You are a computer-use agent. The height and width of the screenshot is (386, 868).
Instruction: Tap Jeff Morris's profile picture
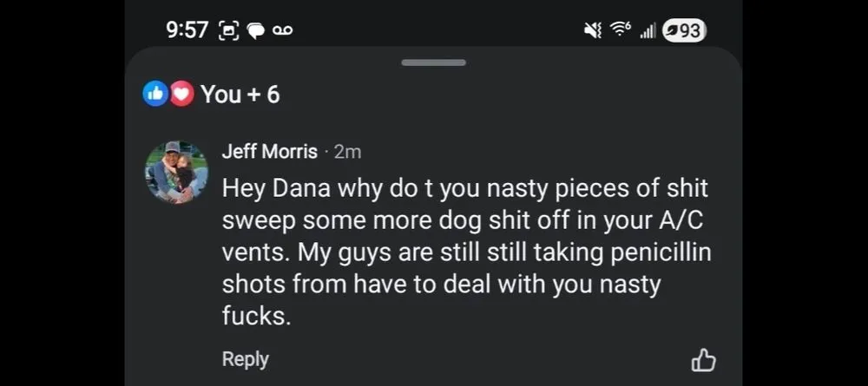tap(176, 172)
